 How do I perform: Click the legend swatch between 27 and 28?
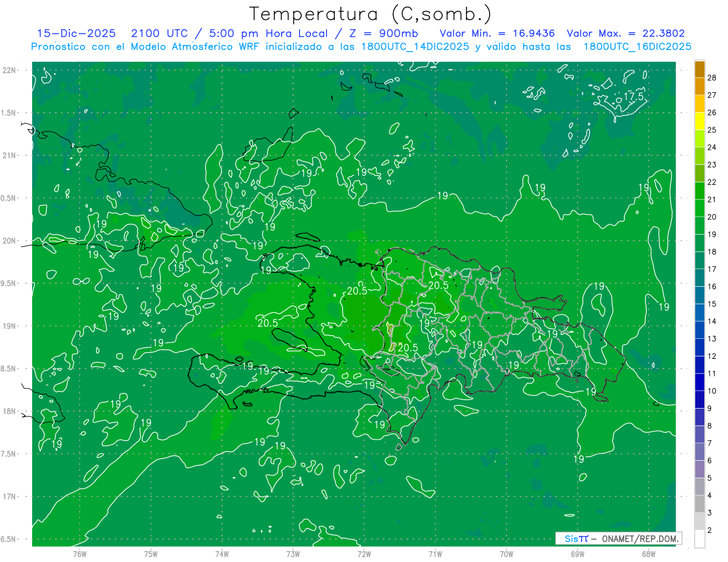(700, 86)
